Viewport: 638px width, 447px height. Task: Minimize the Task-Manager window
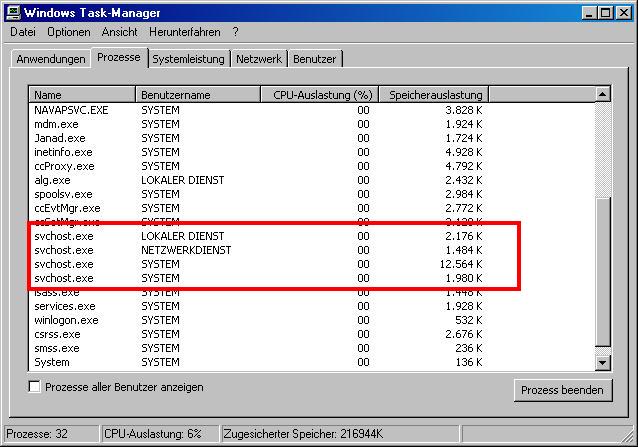tap(589, 13)
